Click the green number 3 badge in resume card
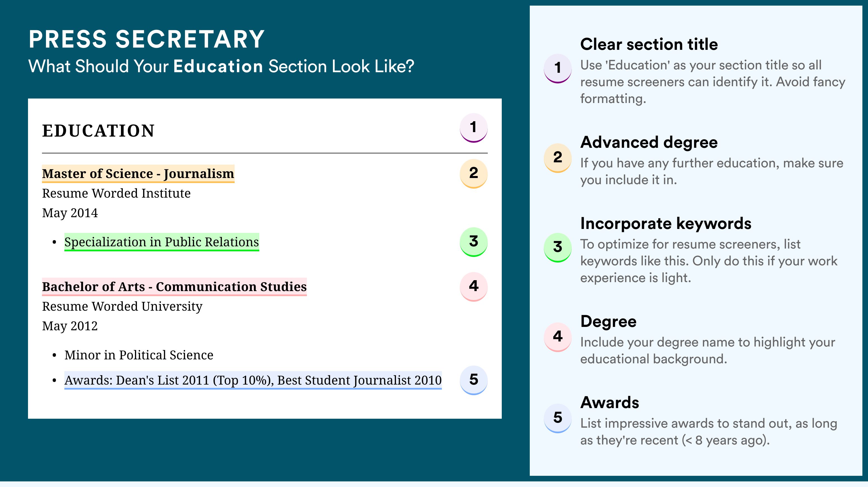The width and height of the screenshot is (868, 487). click(473, 242)
